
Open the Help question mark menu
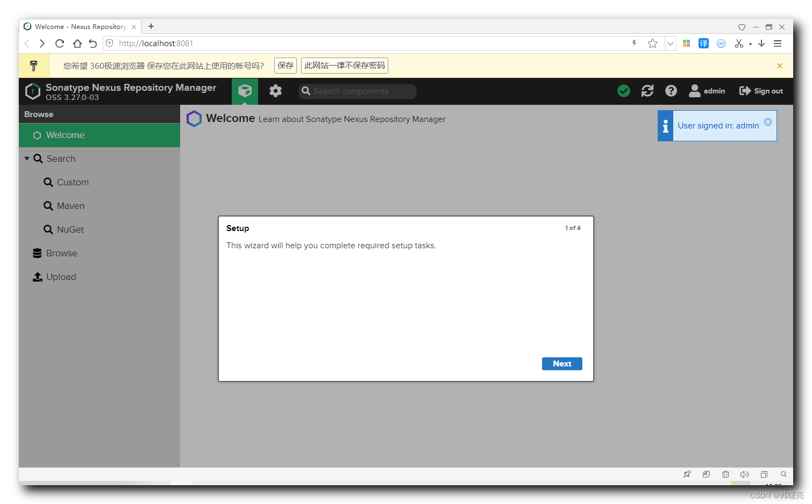pyautogui.click(x=671, y=91)
